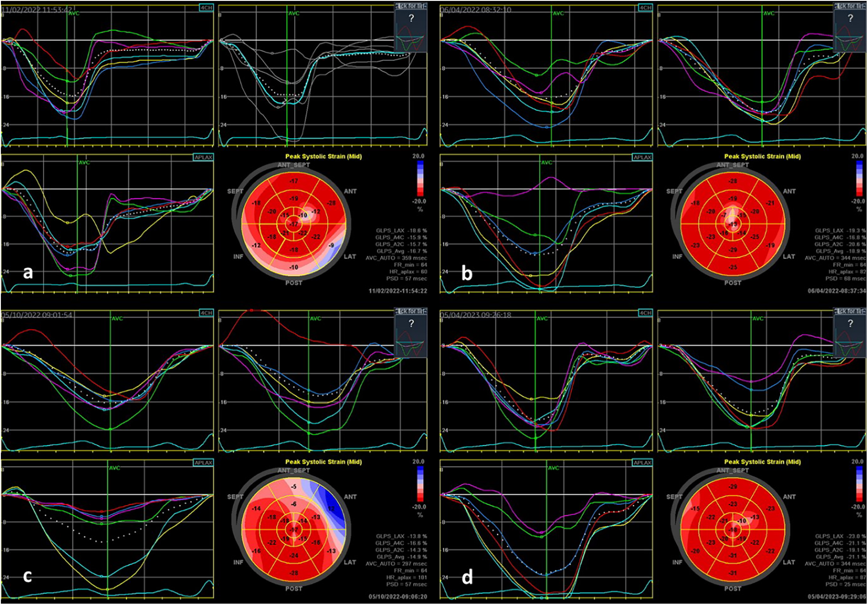
Task: Click the 4CH tag on the 05/10/2022 graph
Action: pyautogui.click(x=207, y=313)
